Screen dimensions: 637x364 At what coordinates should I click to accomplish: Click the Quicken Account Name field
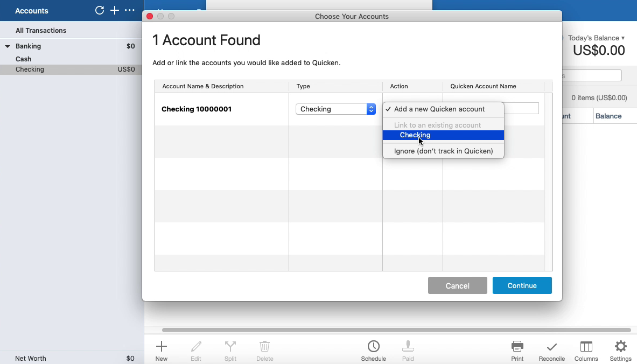[521, 108]
